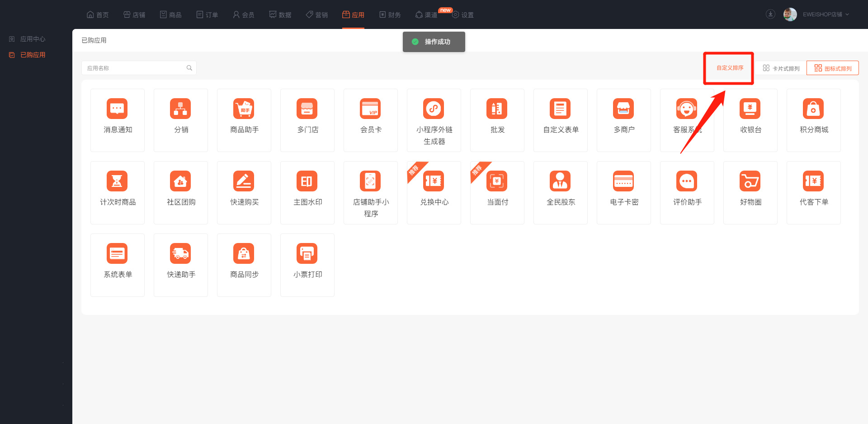
Task: Click the download icon in top bar
Action: pyautogui.click(x=770, y=14)
